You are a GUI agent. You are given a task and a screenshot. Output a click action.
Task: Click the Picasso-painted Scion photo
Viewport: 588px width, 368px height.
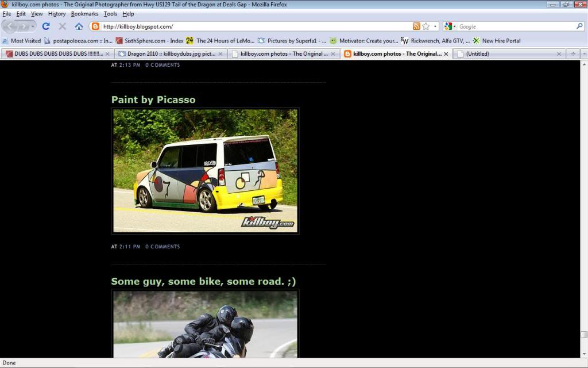[x=204, y=171]
